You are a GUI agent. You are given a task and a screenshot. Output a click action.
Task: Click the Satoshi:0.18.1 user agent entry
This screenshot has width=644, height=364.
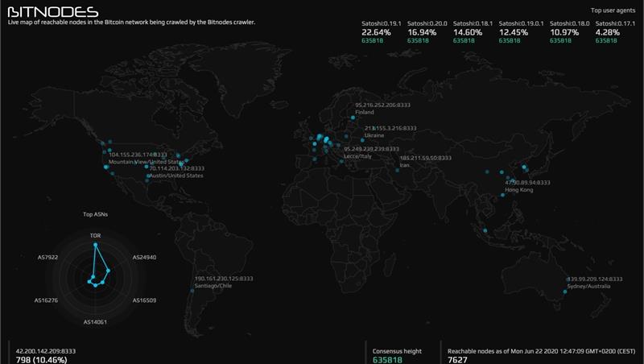pos(473,32)
